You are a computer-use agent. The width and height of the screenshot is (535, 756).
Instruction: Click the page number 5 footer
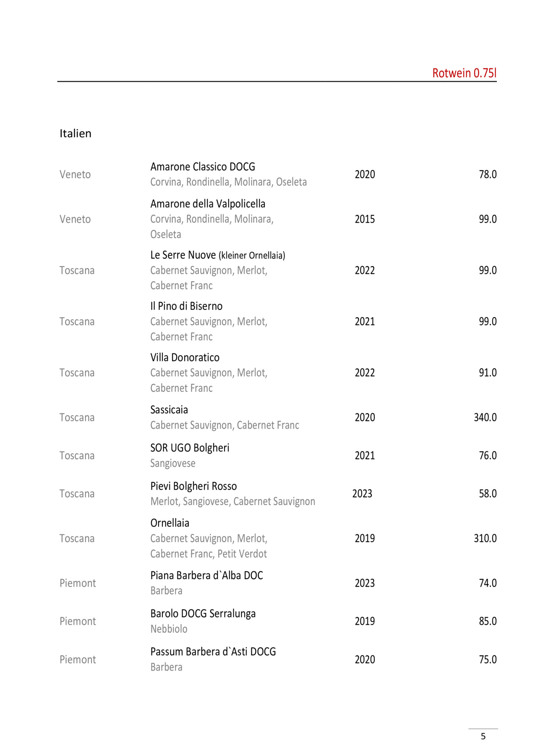coord(483,736)
